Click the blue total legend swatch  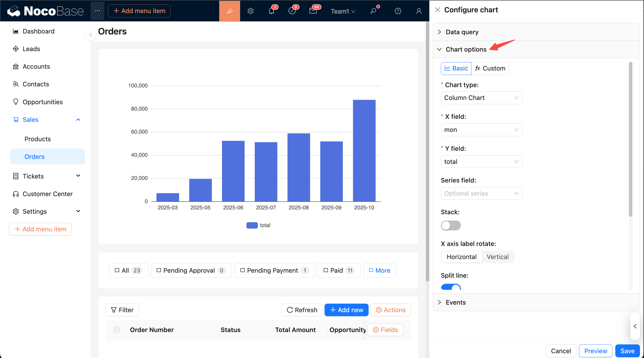[x=252, y=225]
